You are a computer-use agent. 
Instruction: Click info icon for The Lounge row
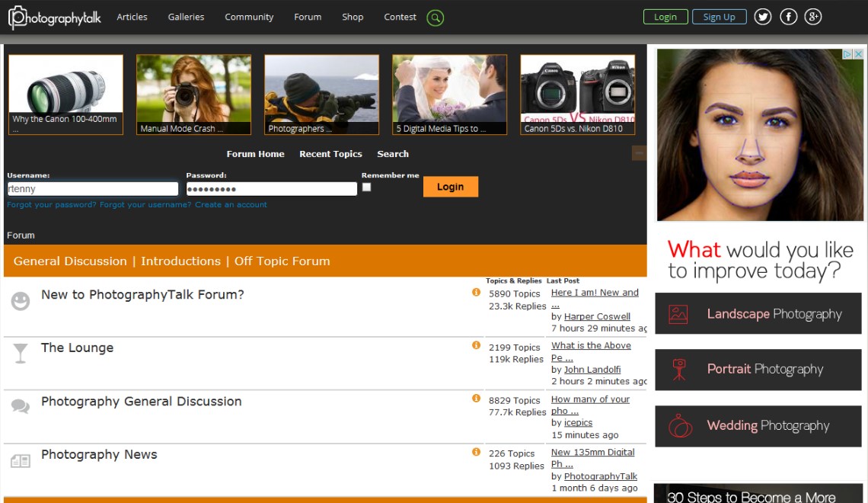coord(476,345)
